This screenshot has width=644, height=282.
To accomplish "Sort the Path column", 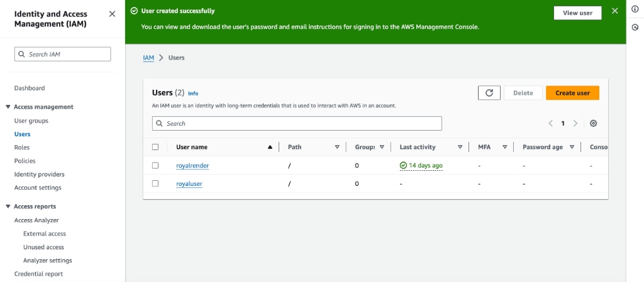I will [337, 147].
